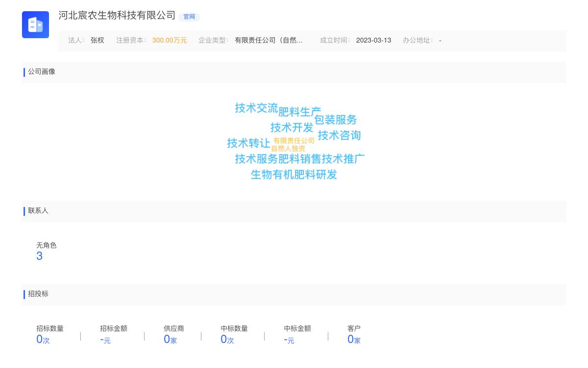Click 中标数量 value 0次

227,340
